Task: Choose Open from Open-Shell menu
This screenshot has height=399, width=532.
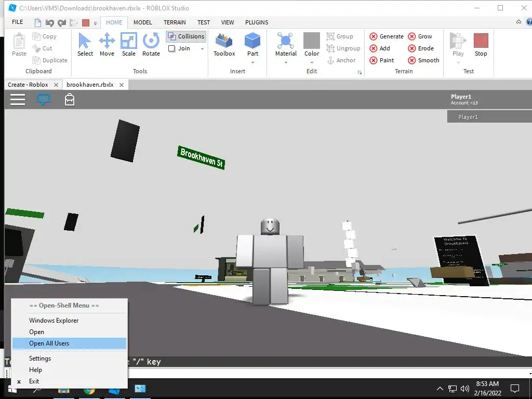Action: (70, 332)
